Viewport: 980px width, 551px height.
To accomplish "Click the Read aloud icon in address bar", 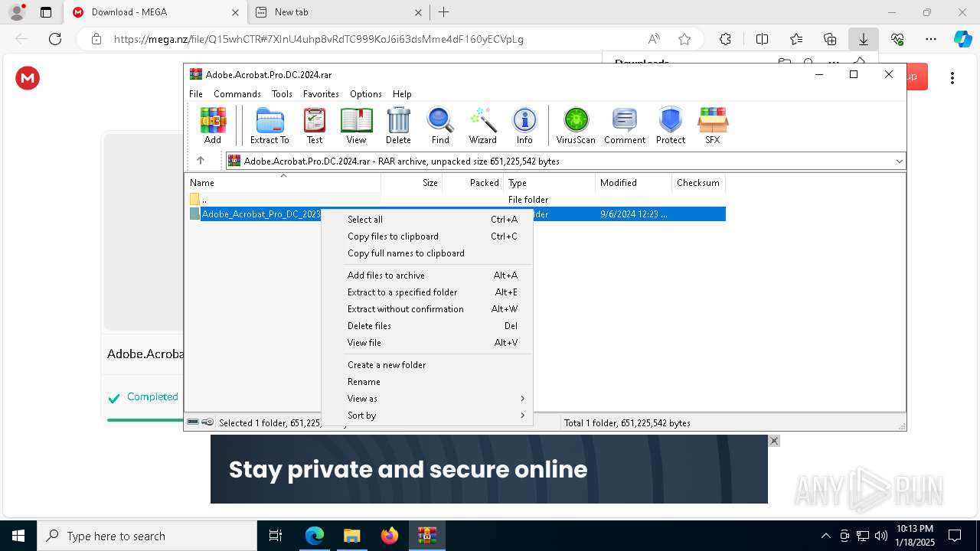I will [654, 39].
